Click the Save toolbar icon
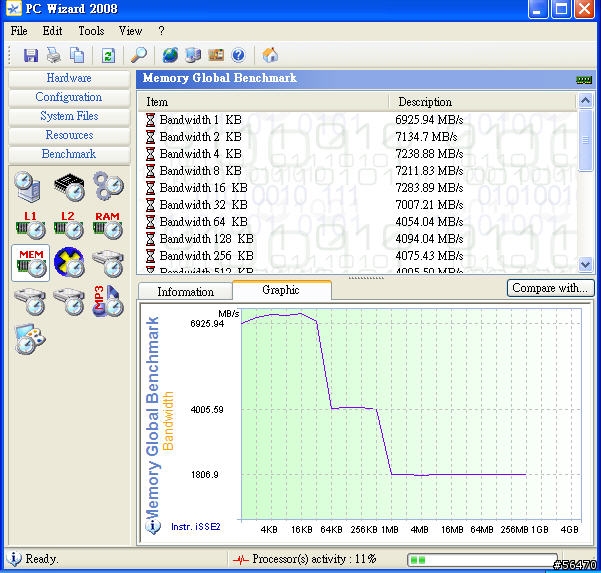Screen dimensions: 601x573 (x=31, y=55)
